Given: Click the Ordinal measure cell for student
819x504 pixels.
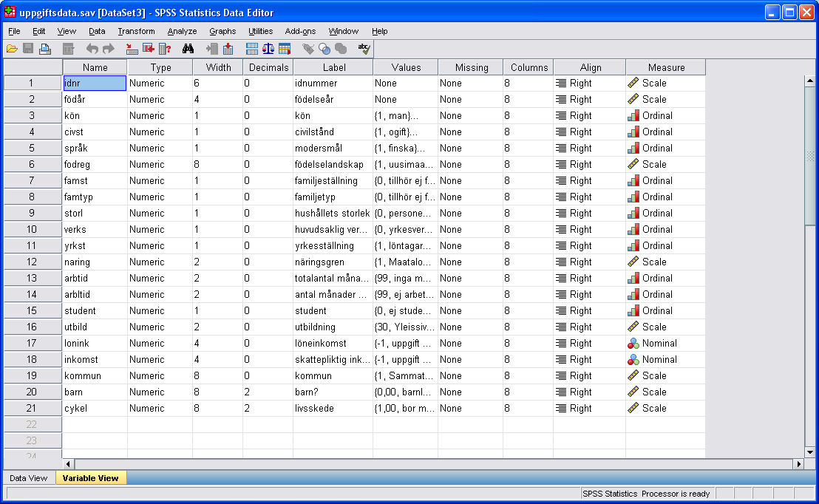Looking at the screenshot, I should (x=665, y=311).
